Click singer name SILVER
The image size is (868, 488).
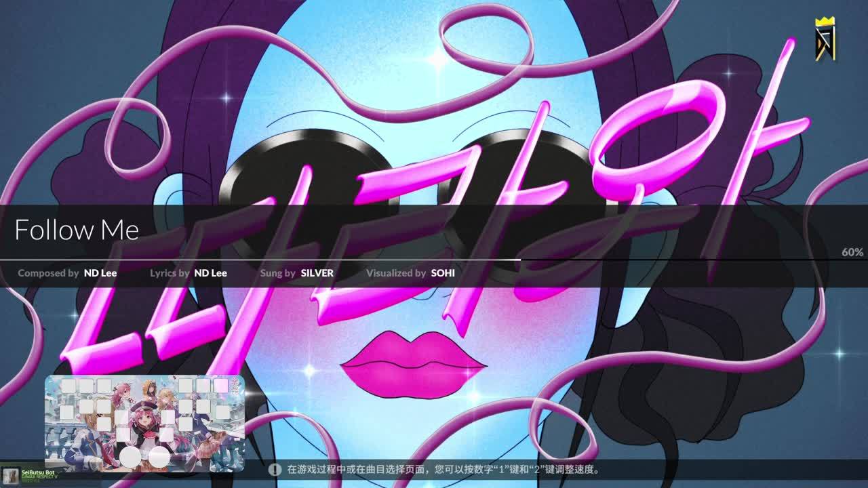(317, 273)
